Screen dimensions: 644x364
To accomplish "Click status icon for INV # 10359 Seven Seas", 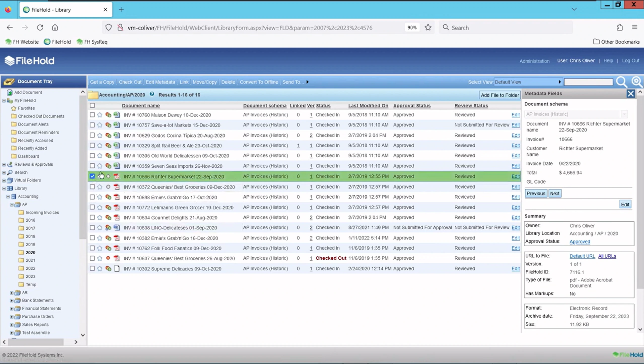I will (x=108, y=166).
